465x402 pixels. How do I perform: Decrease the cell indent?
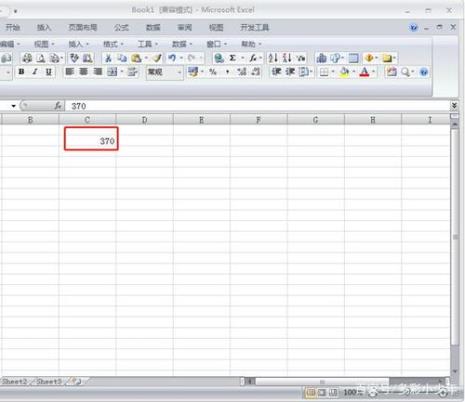tap(276, 72)
